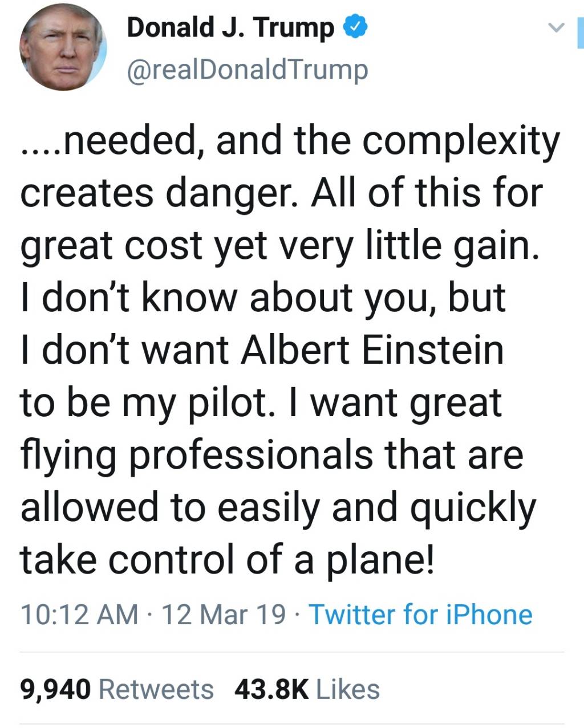
Task: Click the blue verified badge icon
Action: 354,27
